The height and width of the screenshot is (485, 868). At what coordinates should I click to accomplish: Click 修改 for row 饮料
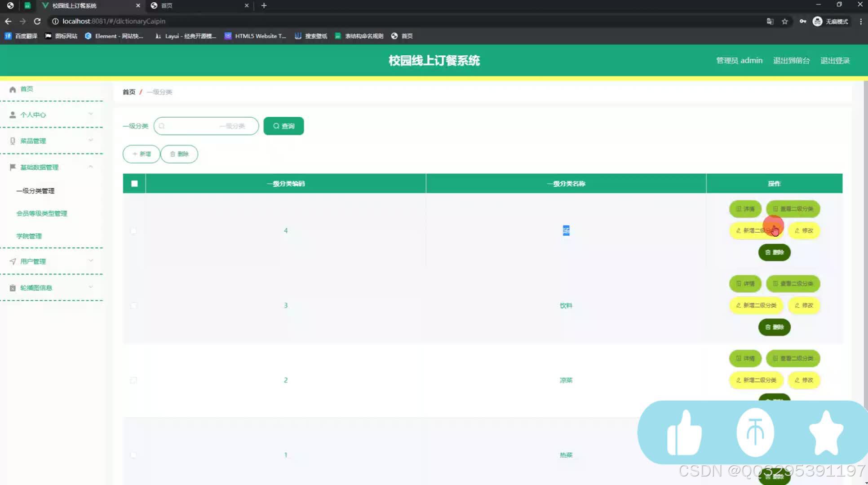(804, 305)
